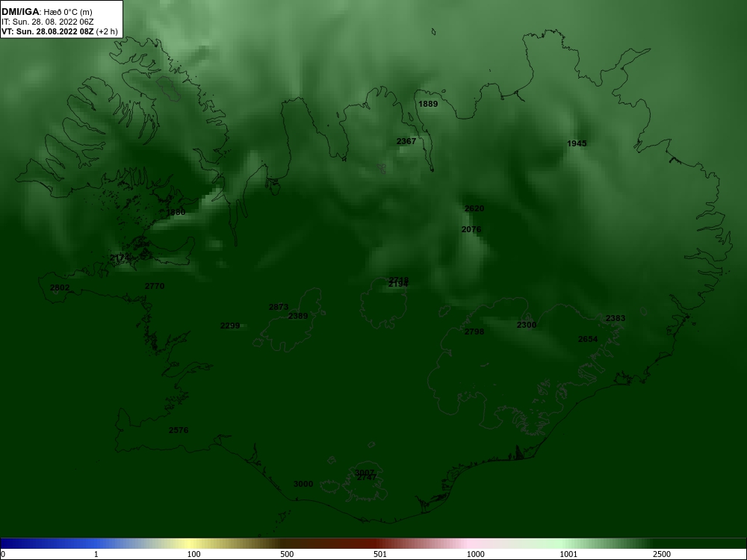Click the 1001 tick label on the color scale
This screenshot has height=560, width=747.
pyautogui.click(x=568, y=554)
